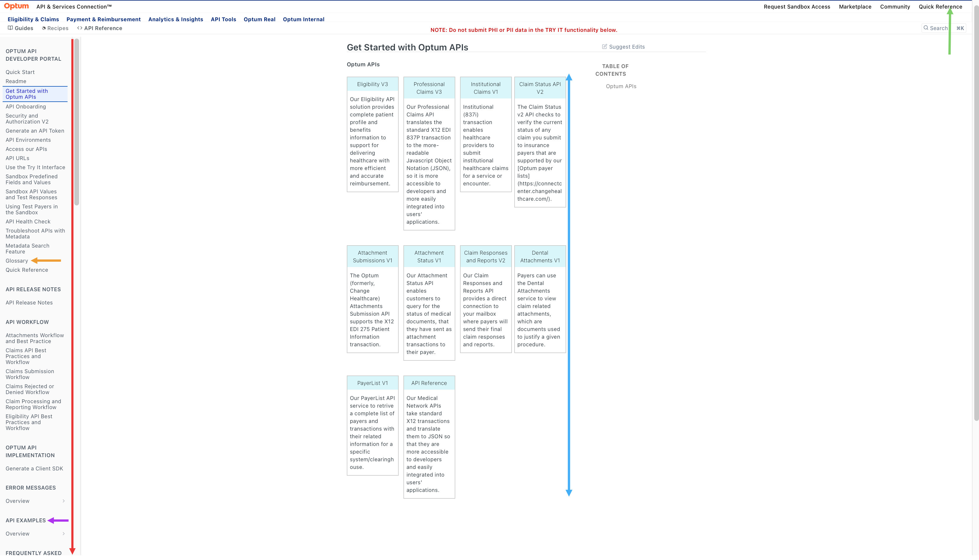Open the API Reference code tab
The height and width of the screenshot is (560, 979).
pos(100,28)
